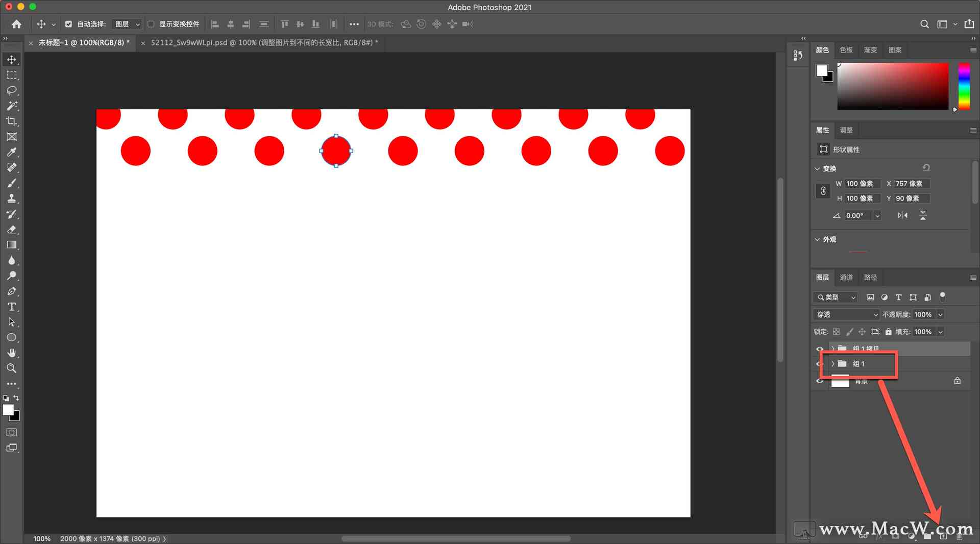The width and height of the screenshot is (980, 544).
Task: Enable Show Transform Controls checkbox
Action: click(x=151, y=24)
